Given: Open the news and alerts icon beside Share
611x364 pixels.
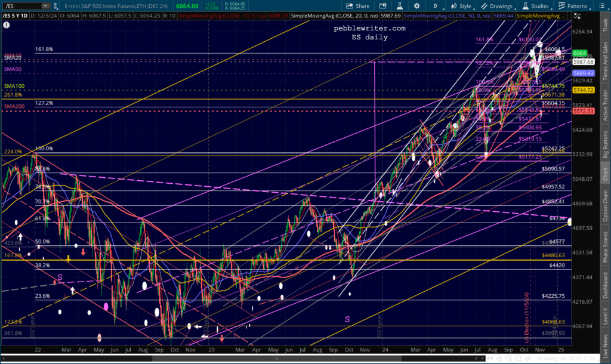Looking at the screenshot, I should point(382,6).
